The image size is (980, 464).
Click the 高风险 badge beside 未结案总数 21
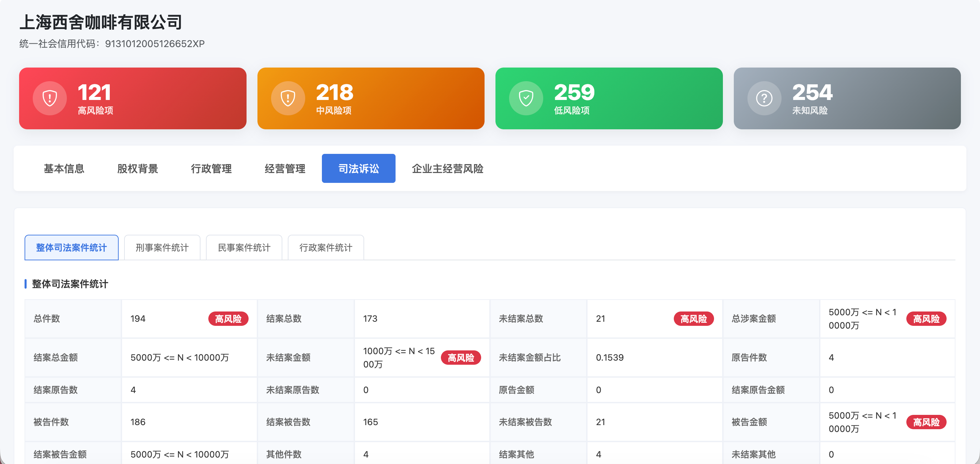694,319
